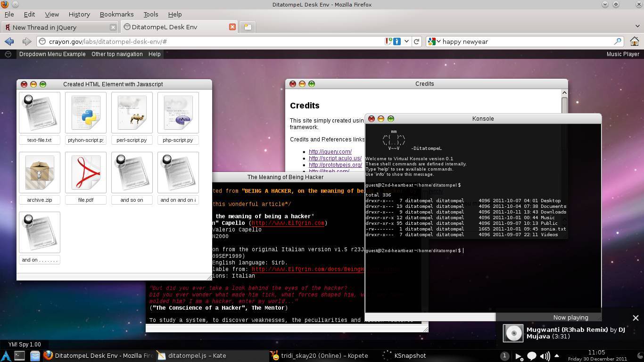Screen dimensions: 644x362
Task: Open the perl-script.py camel file icon
Action: point(132,113)
